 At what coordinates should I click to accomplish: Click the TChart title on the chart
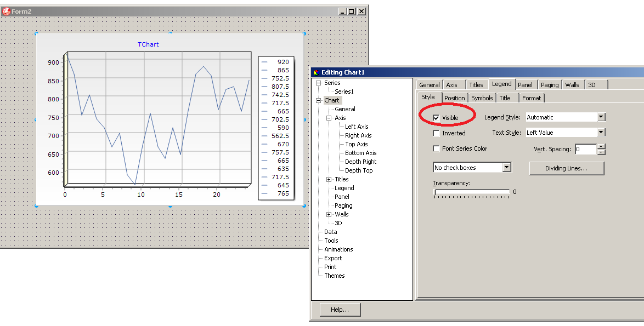coord(148,44)
